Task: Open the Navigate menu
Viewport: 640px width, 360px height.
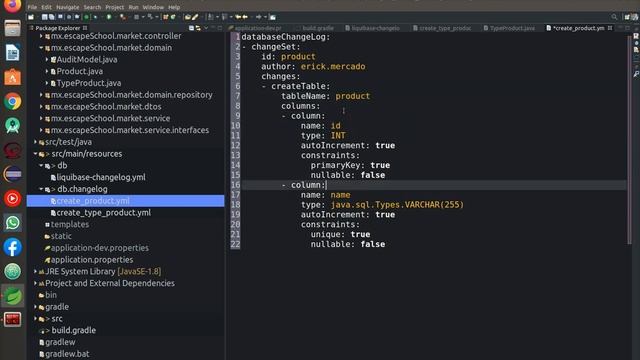Action: pyautogui.click(x=68, y=7)
